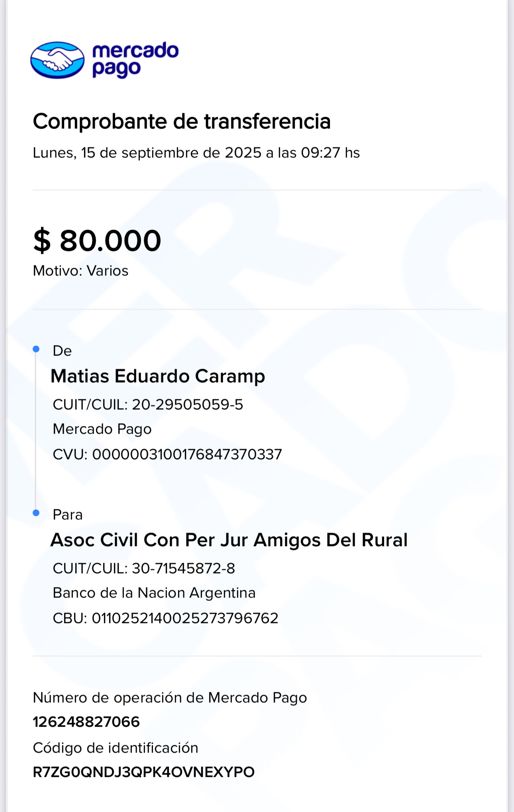Click the recipient CUIT/CUIL 30-71545872-8
Viewport: 514px width, 812px height.
click(x=144, y=568)
